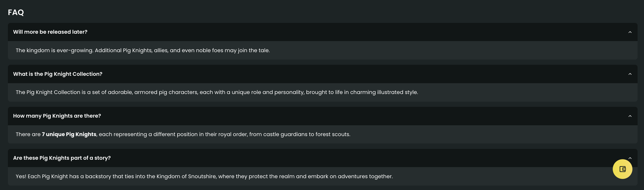Click the yellow wallet floating action button

(x=623, y=169)
